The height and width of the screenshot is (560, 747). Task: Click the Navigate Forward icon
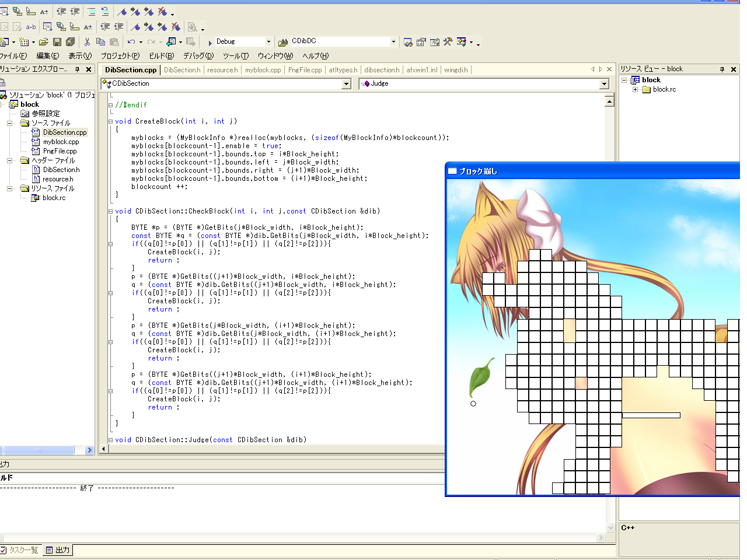tap(191, 42)
